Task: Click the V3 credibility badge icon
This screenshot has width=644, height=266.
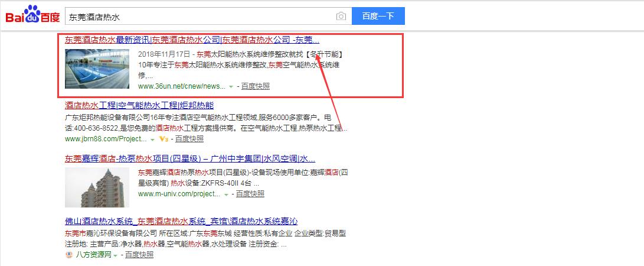Action: 164,139
